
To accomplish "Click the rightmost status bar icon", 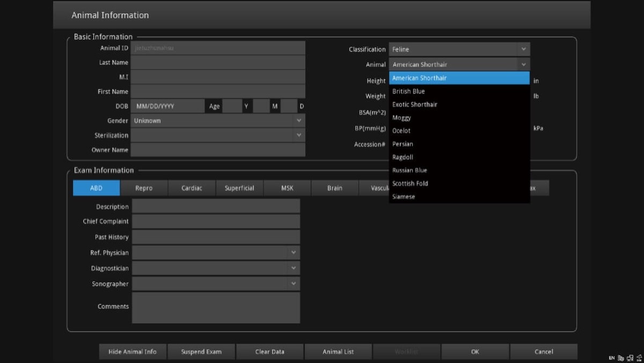I will (x=639, y=358).
